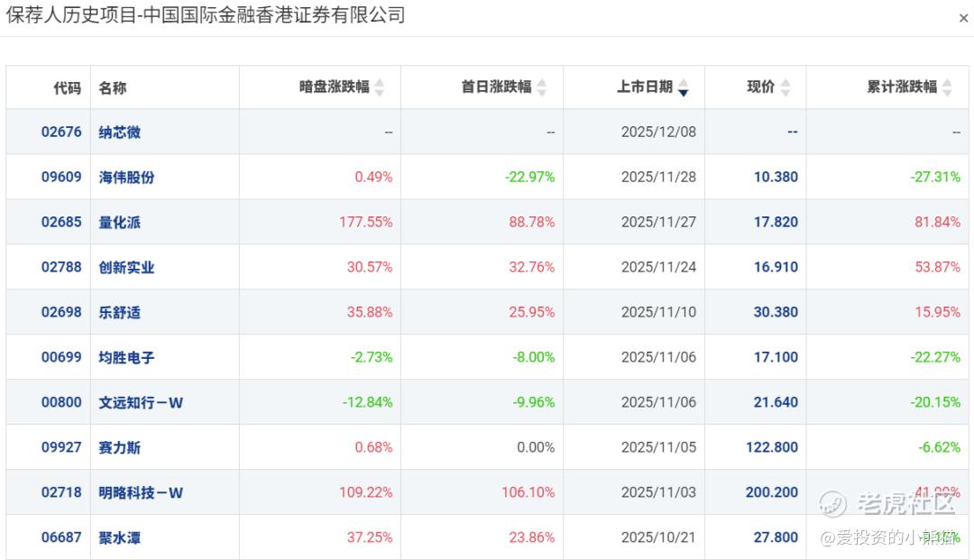Open stock 赛力斯
This screenshot has height=560, width=974.
[119, 447]
